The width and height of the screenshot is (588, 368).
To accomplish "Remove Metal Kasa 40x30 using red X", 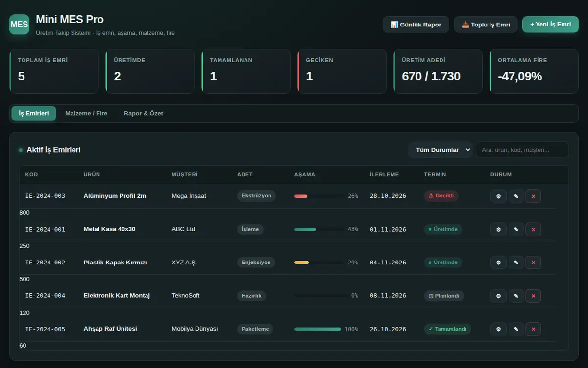I will click(x=533, y=229).
